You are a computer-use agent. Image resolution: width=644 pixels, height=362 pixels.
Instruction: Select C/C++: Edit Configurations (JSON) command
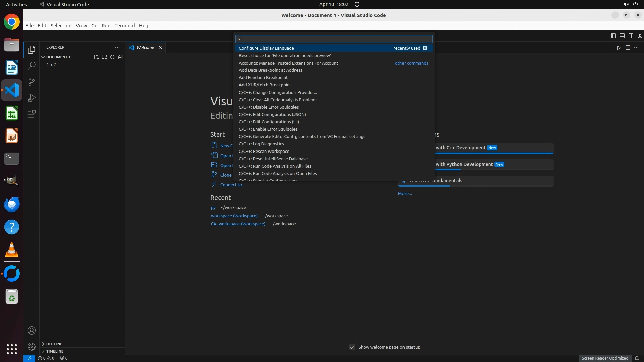pos(272,114)
